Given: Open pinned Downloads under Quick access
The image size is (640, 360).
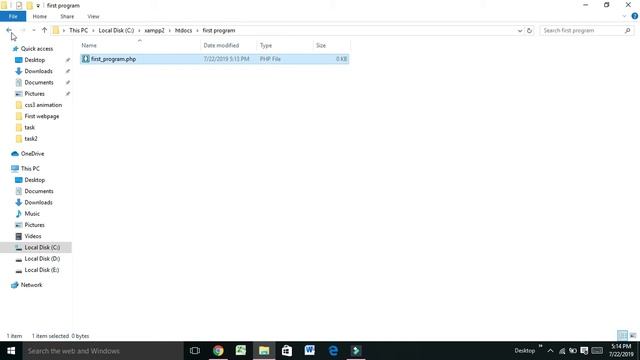Looking at the screenshot, I should pos(38,71).
